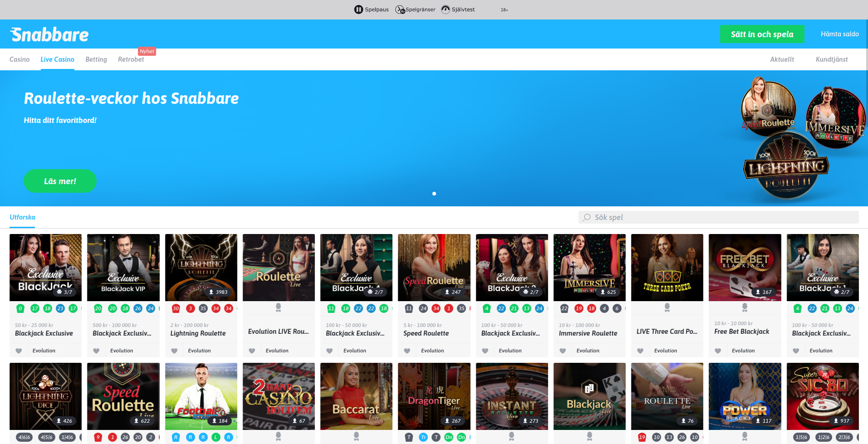868x444 pixels.
Task: Click the 'Läs mer!' banner button
Action: tap(60, 181)
